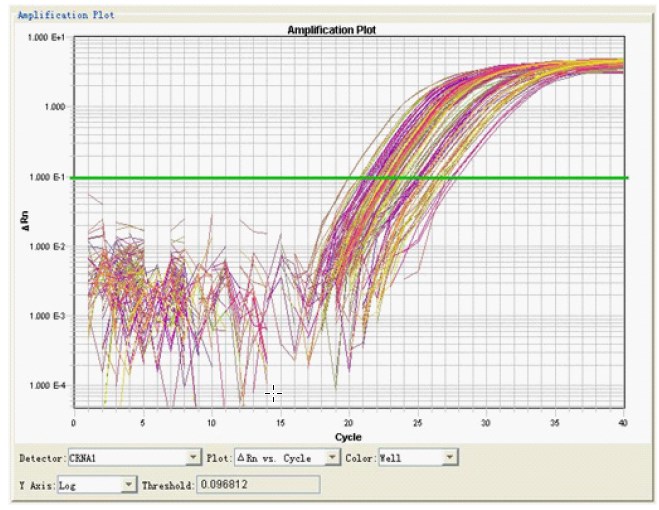Click the crosshair cursor marker in the plot
The image size is (659, 510).
pyautogui.click(x=273, y=394)
